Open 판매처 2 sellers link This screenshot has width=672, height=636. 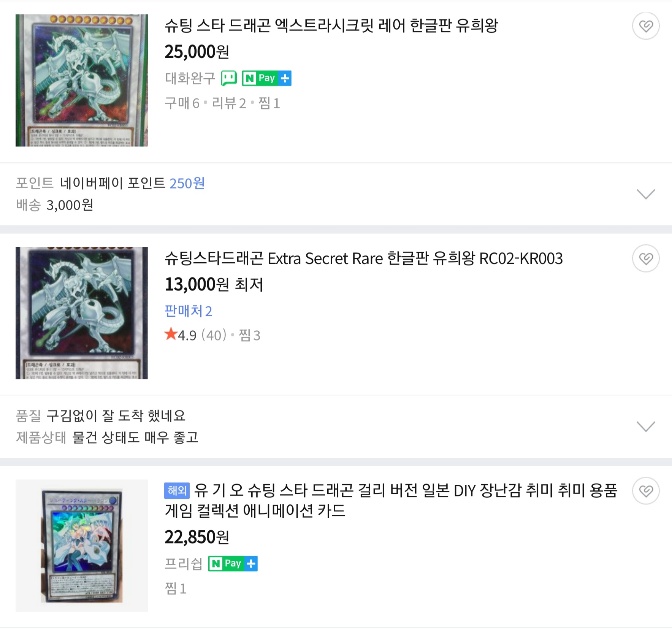point(189,311)
